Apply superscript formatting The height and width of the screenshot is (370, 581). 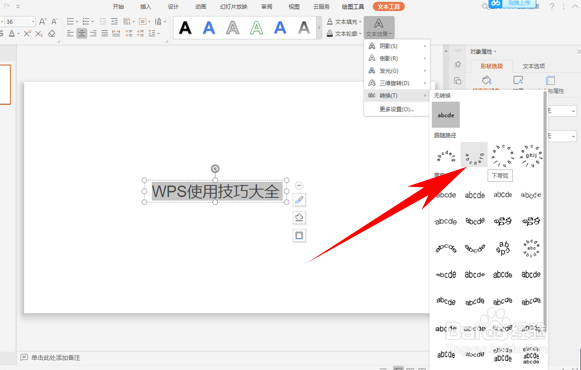coord(27,34)
